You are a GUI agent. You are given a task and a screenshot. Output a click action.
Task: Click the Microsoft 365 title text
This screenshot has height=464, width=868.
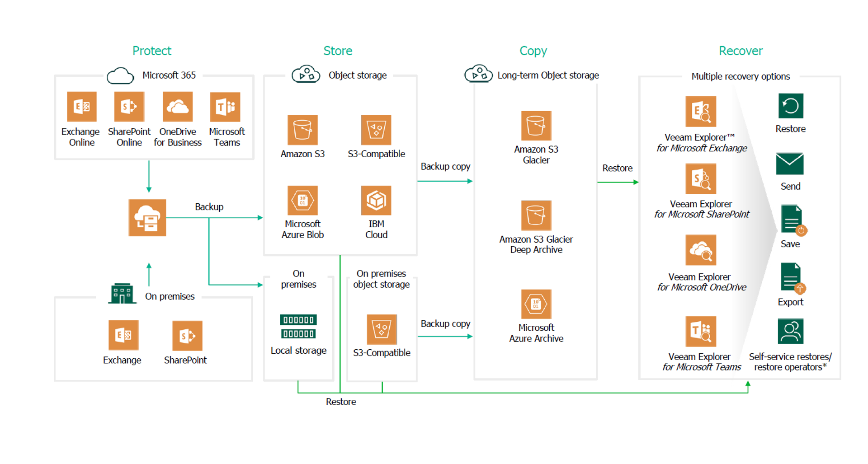(169, 75)
